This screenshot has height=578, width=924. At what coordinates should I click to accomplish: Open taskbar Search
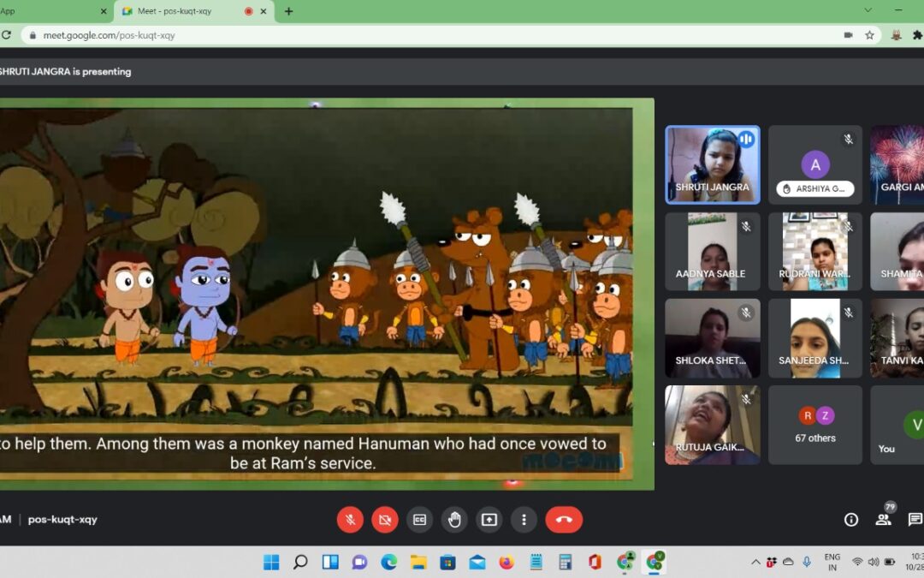pos(300,562)
